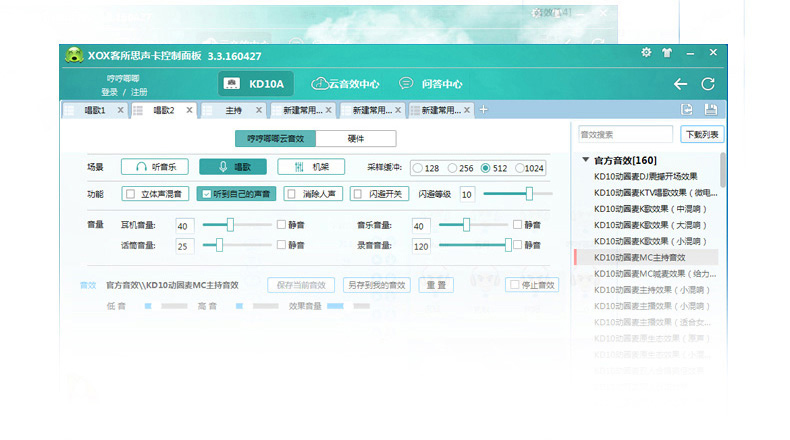Viewport: 790px width, 440px height.
Task: Choose the 机架 scene
Action: click(x=311, y=167)
